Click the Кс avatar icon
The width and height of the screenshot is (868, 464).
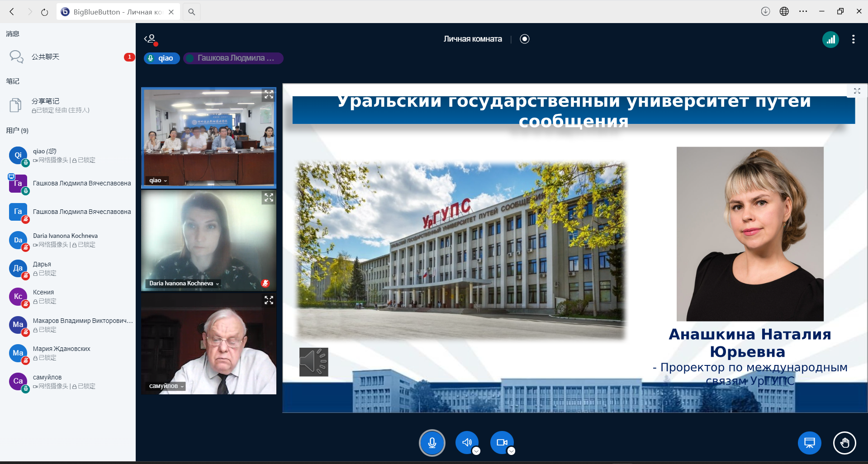point(18,297)
